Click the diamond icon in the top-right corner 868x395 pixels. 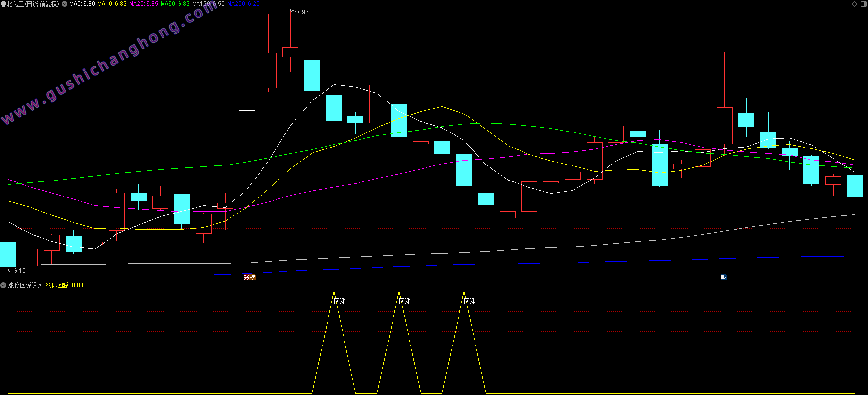[x=854, y=4]
